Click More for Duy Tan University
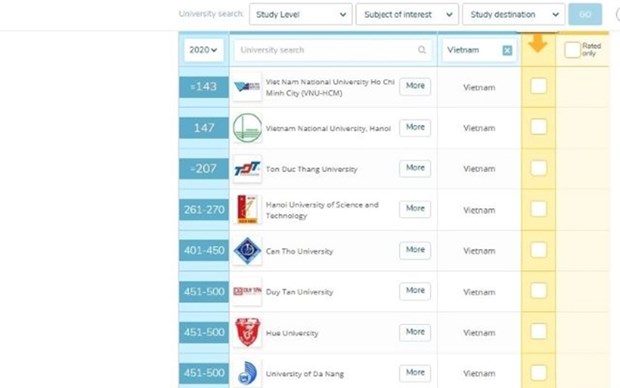 coord(415,291)
